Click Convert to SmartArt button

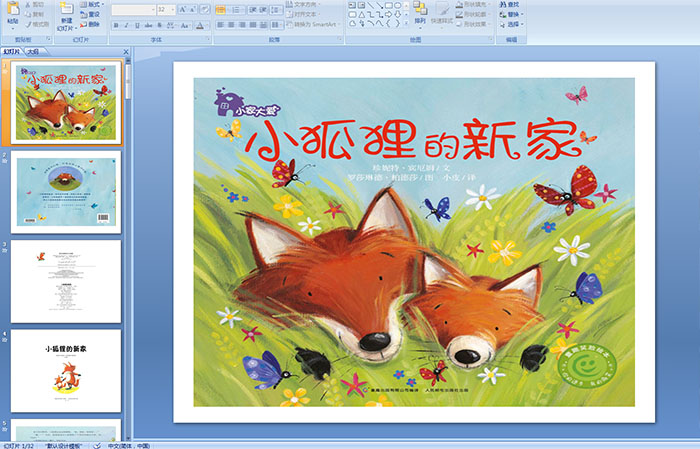click(314, 24)
